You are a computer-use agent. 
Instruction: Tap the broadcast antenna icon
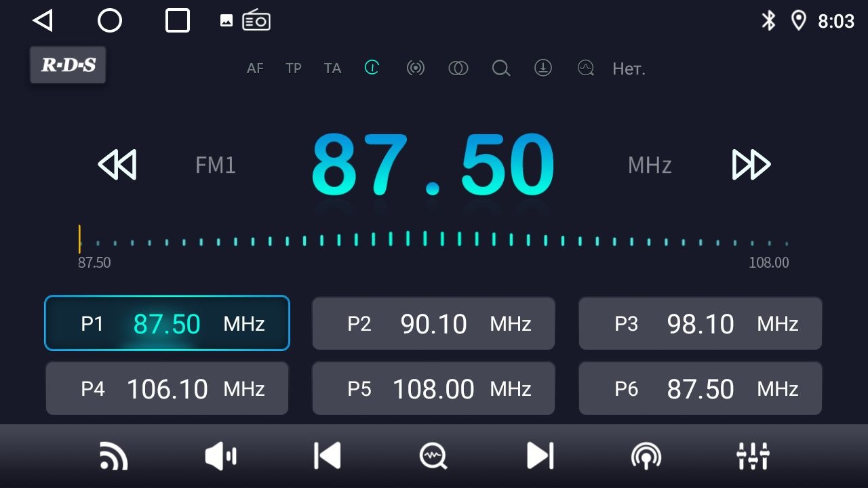[x=646, y=456]
